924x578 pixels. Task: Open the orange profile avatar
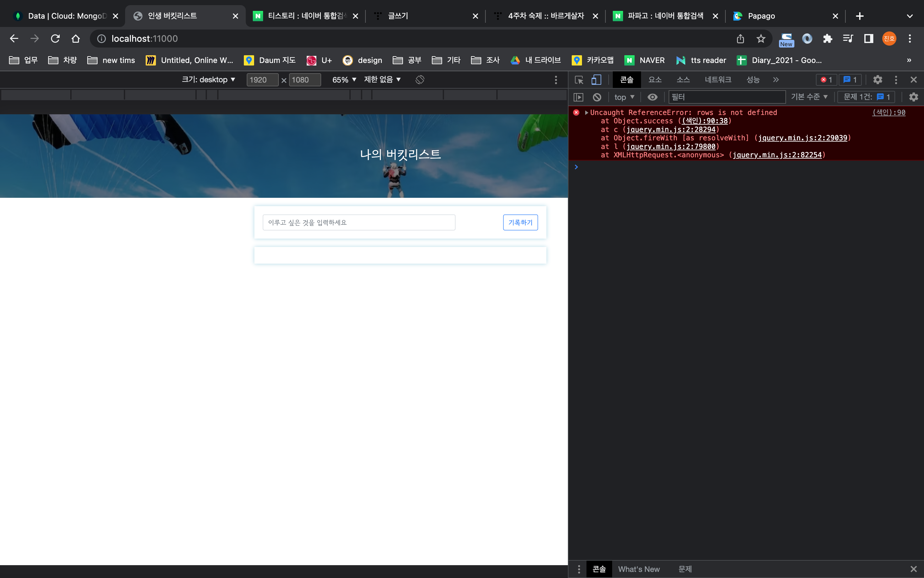pyautogui.click(x=889, y=39)
